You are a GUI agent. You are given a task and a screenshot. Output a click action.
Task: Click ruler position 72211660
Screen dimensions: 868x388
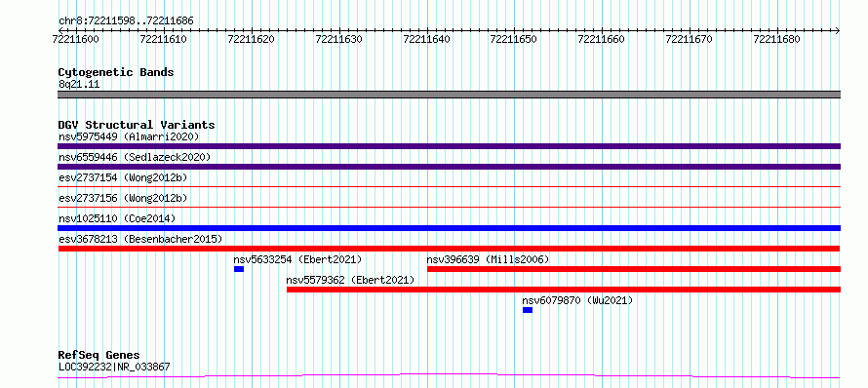pyautogui.click(x=602, y=39)
